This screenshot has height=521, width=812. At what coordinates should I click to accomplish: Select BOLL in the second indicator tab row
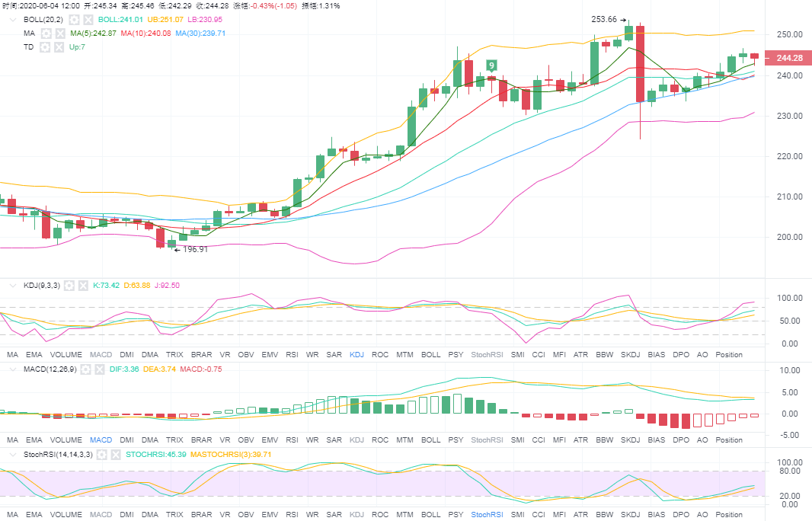click(430, 440)
